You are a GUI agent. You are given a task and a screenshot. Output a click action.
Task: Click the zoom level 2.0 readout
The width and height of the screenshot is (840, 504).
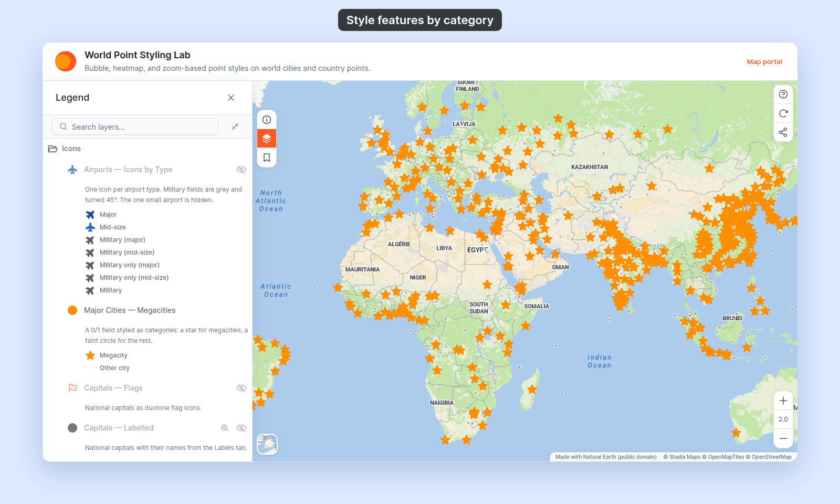tap(783, 419)
